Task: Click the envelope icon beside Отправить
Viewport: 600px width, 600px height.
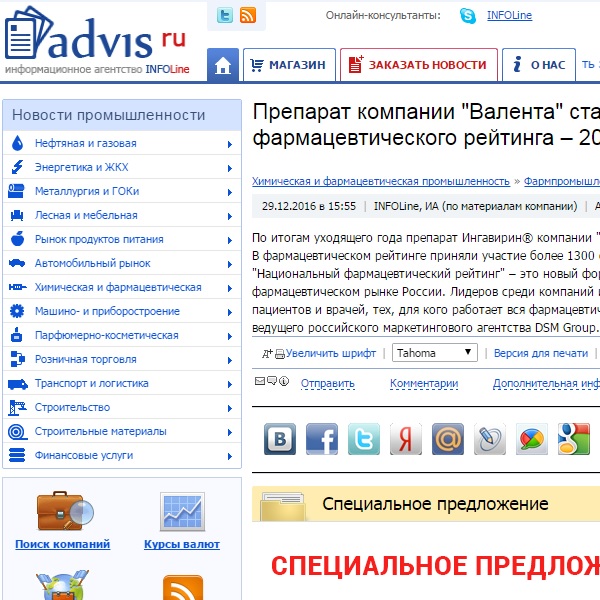Action: coord(260,381)
